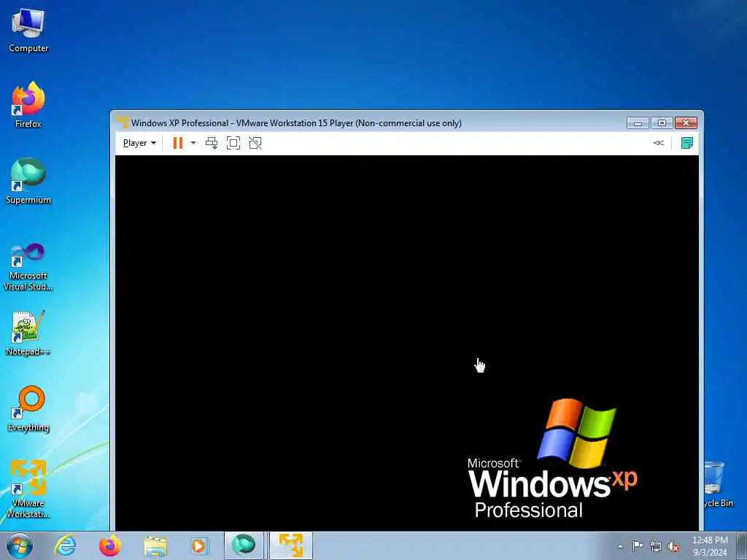The height and width of the screenshot is (560, 747).
Task: Open the Player menu in VMware
Action: coord(139,143)
